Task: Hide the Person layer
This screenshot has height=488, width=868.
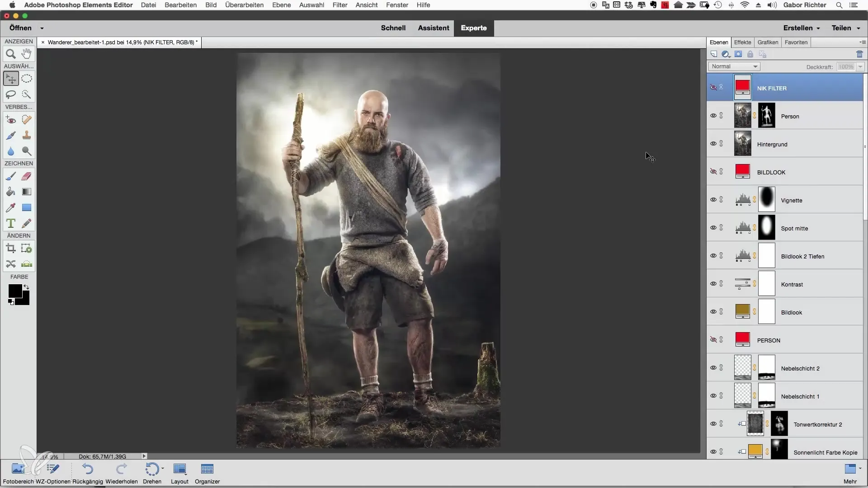Action: point(713,116)
